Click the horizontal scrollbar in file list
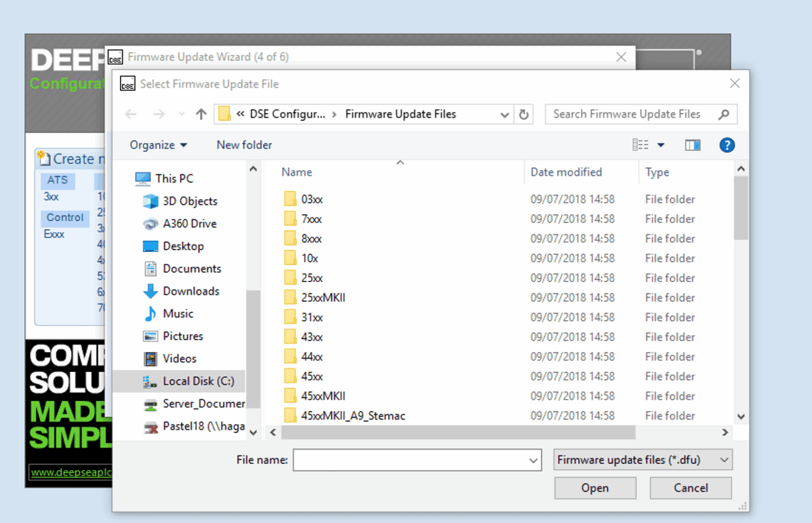Screen dimensions: 812x523 pos(458,433)
